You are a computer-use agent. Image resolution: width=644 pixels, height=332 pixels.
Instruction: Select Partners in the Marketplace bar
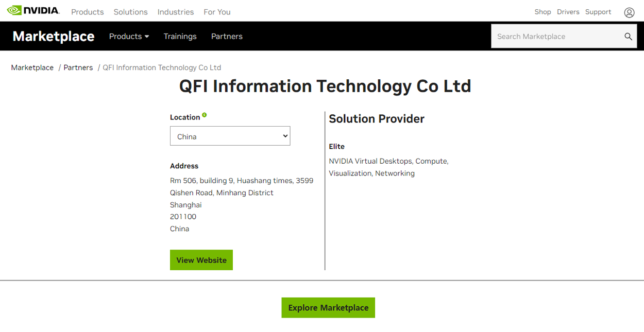(x=227, y=37)
